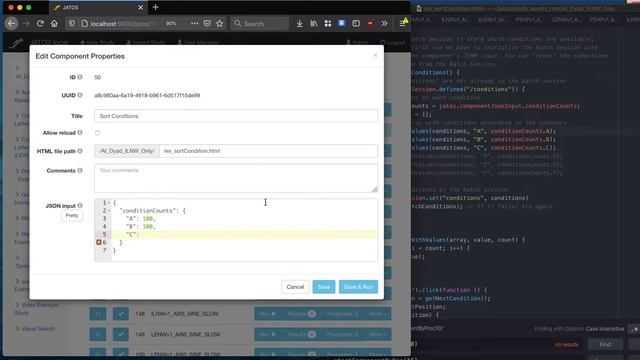
Task: Show more tools with the double chevron
Action: tap(384, 24)
